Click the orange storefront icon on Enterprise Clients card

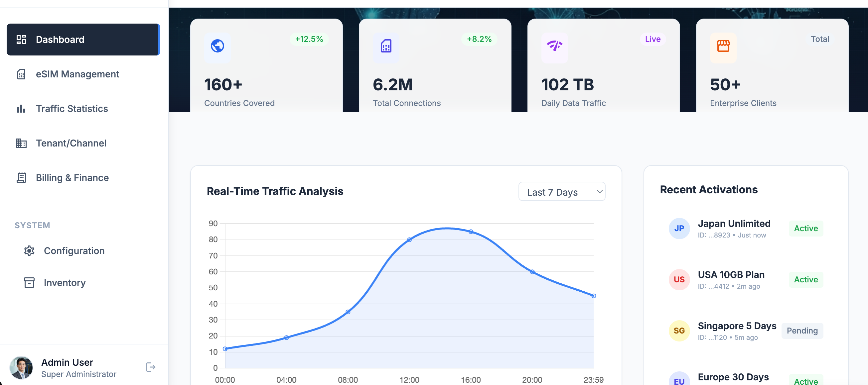click(723, 46)
